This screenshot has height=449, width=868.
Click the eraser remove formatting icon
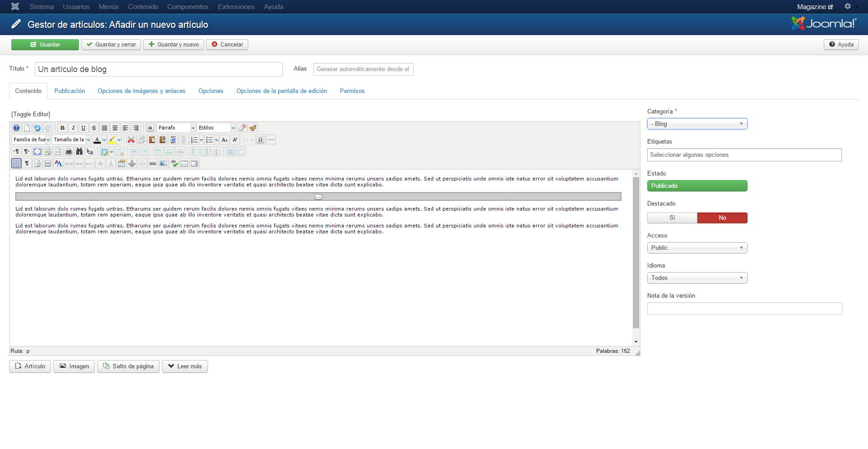click(242, 128)
